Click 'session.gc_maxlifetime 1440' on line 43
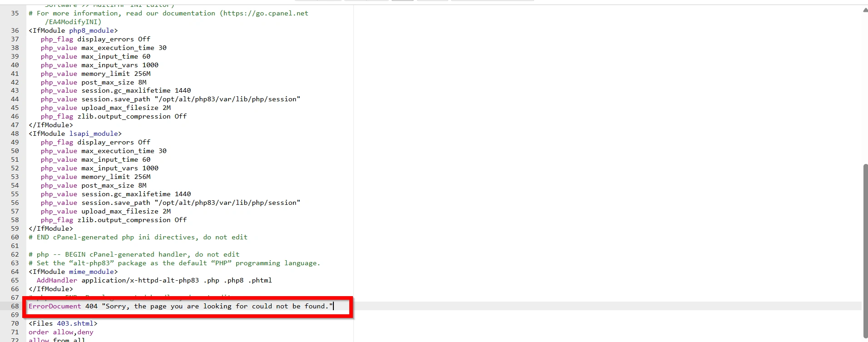The width and height of the screenshot is (868, 342). pos(136,90)
